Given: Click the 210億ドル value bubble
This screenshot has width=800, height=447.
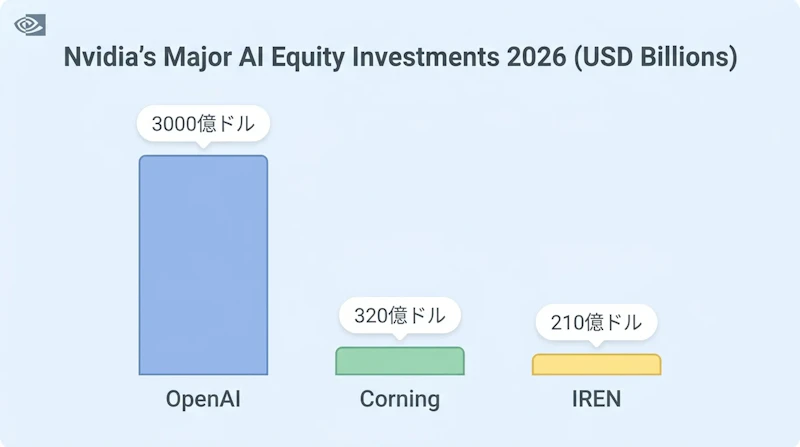Looking at the screenshot, I should click(x=596, y=322).
